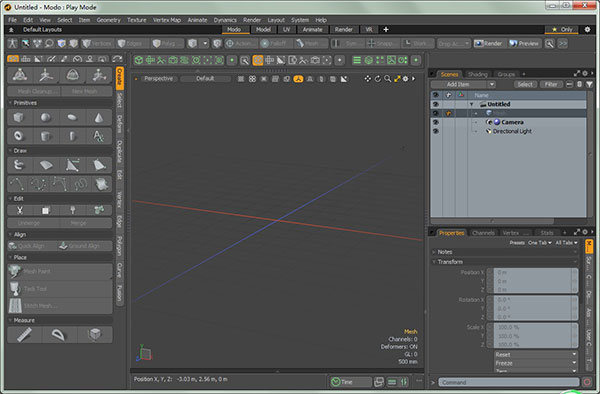
Task: Open the search magnifier in top toolbar
Action: pyautogui.click(x=549, y=44)
